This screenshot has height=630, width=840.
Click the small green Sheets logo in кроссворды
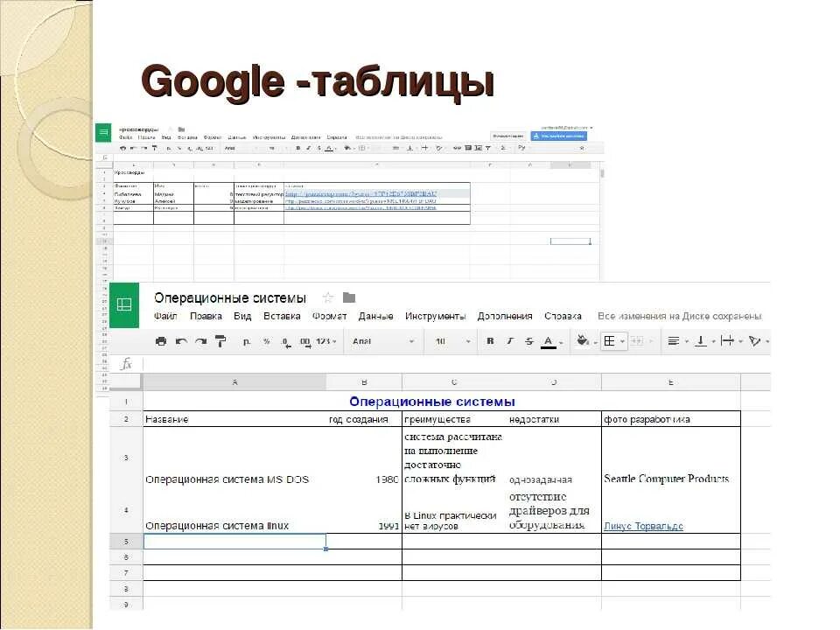click(103, 132)
